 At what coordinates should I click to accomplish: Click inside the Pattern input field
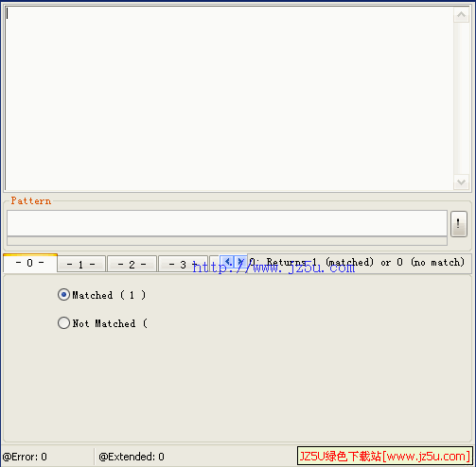click(227, 223)
